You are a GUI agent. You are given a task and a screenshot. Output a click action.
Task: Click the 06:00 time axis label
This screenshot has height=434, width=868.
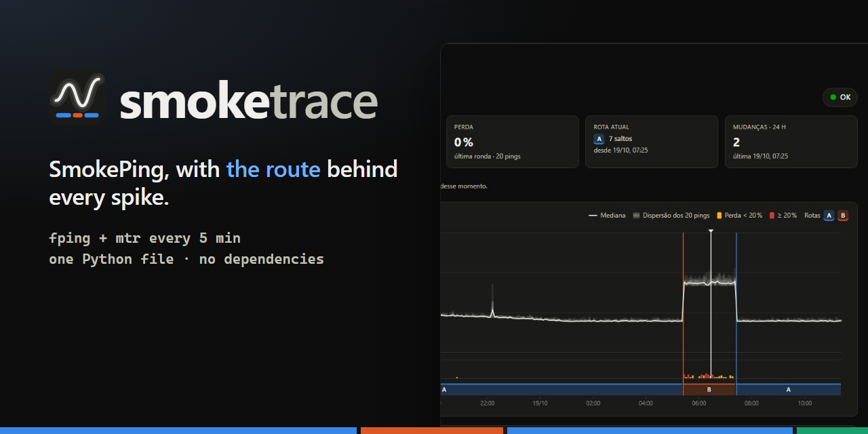[698, 403]
